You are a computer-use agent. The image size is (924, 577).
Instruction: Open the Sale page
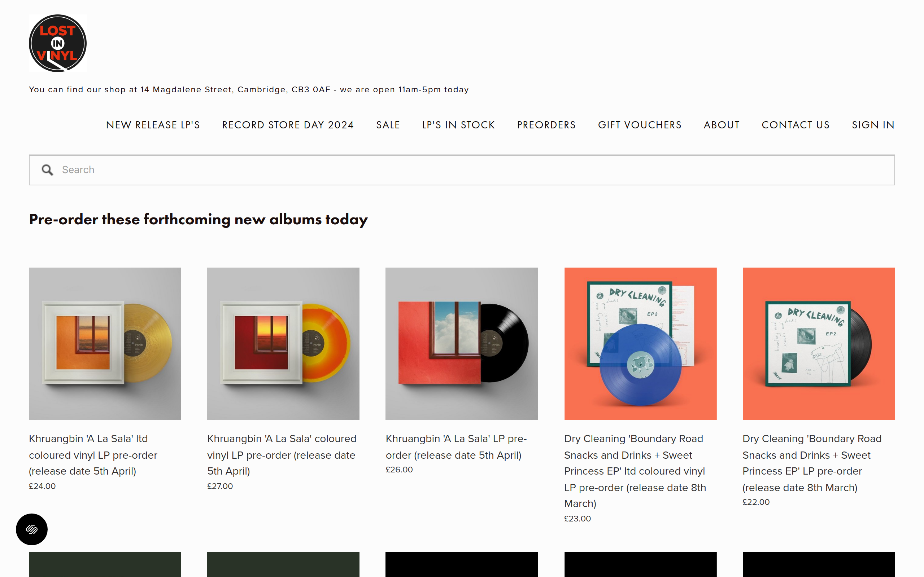pos(388,125)
